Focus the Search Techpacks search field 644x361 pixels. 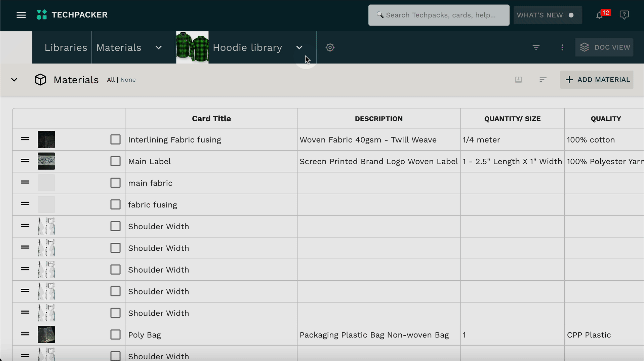pyautogui.click(x=439, y=15)
